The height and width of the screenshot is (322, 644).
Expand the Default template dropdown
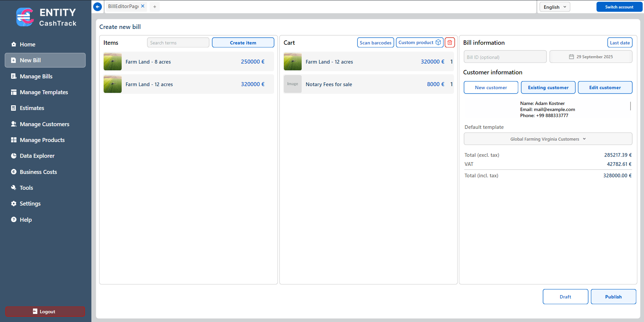[547, 139]
